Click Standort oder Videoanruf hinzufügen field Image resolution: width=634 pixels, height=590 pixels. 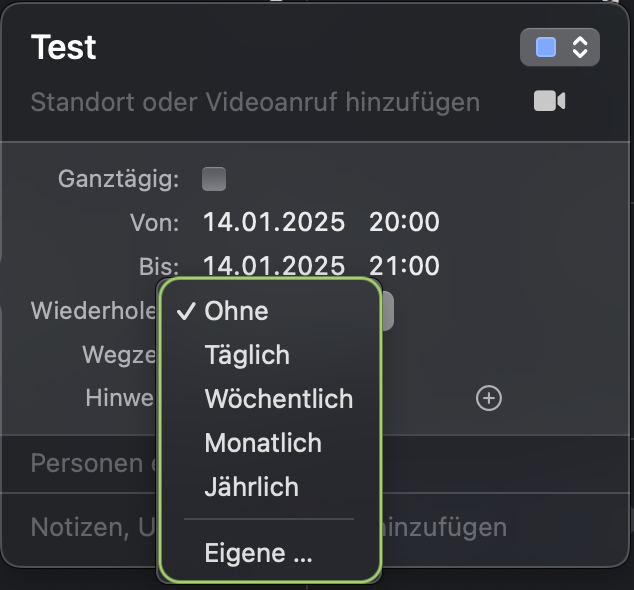pyautogui.click(x=255, y=102)
